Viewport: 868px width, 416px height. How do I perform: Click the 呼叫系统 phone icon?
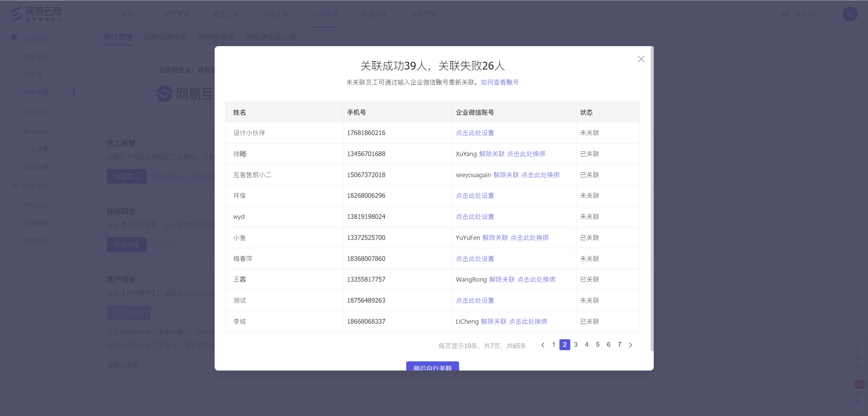[x=15, y=112]
